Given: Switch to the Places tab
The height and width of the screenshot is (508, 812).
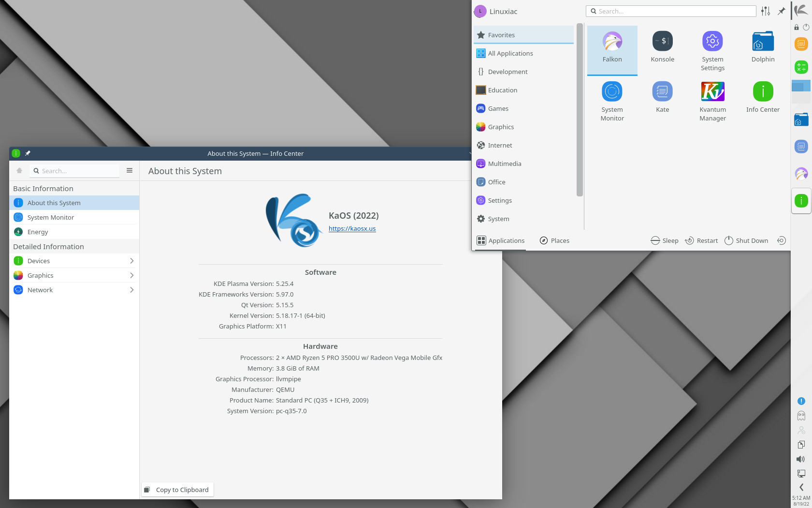Looking at the screenshot, I should 554,240.
